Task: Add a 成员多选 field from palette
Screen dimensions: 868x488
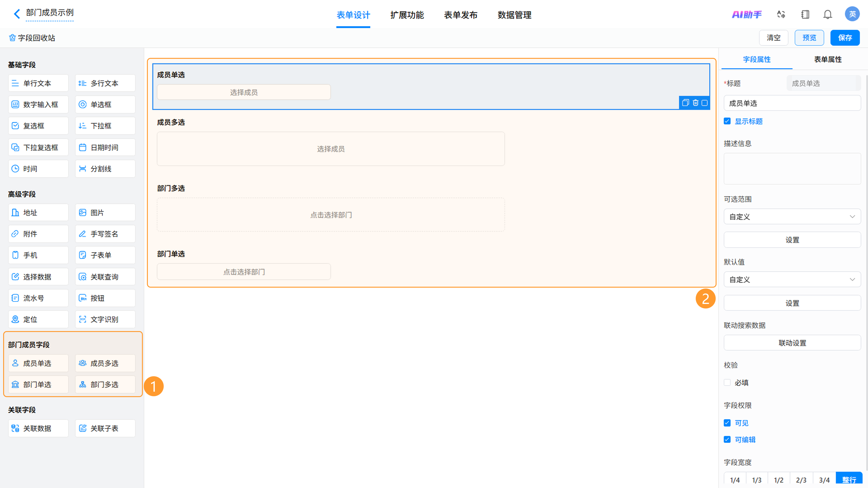Action: coord(105,363)
